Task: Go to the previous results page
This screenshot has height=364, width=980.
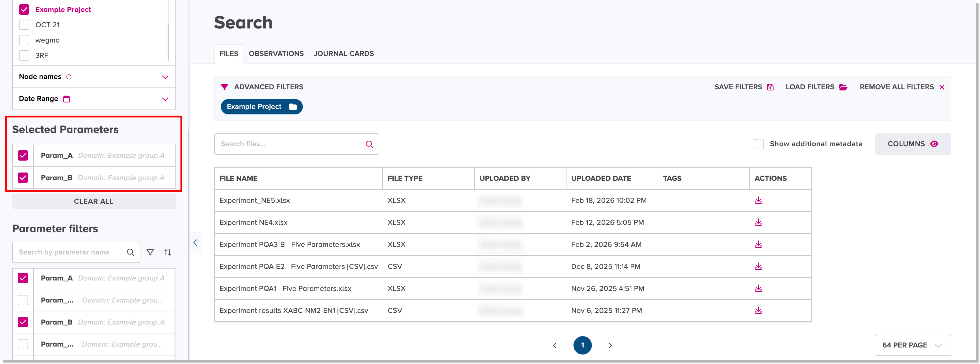Action: coord(555,345)
